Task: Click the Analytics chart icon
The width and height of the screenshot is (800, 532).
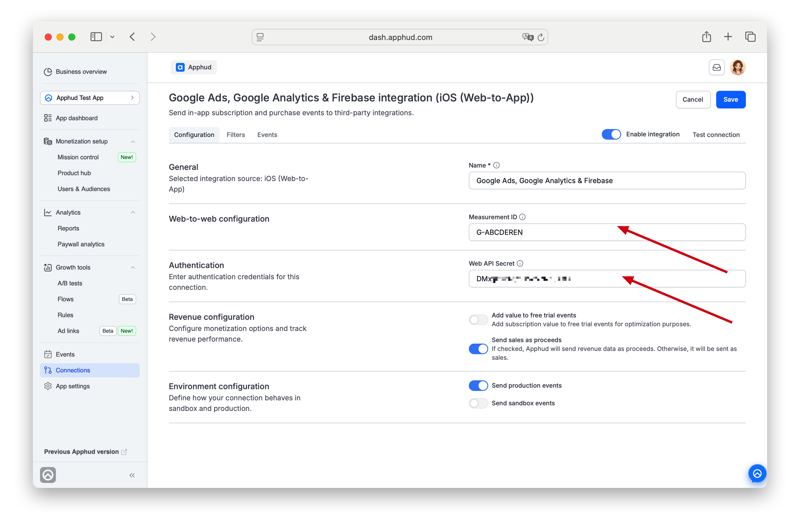Action: 48,213
